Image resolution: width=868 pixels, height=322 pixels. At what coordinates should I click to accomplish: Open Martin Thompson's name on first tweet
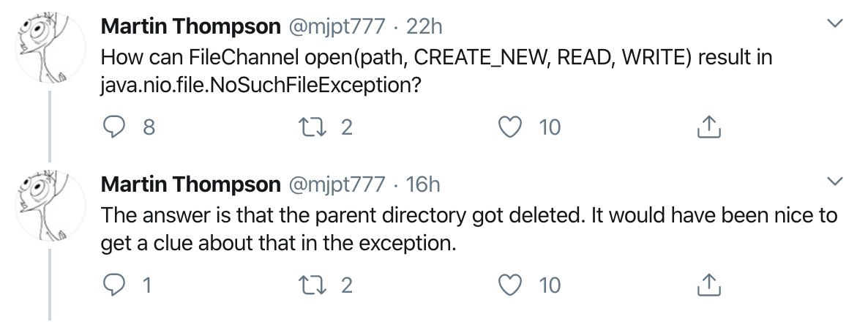click(x=190, y=26)
